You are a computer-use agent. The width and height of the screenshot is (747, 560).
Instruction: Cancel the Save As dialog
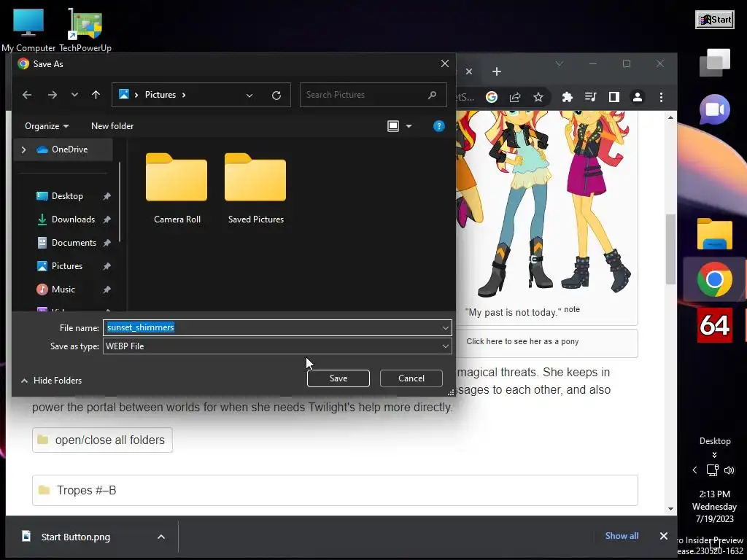[411, 378]
